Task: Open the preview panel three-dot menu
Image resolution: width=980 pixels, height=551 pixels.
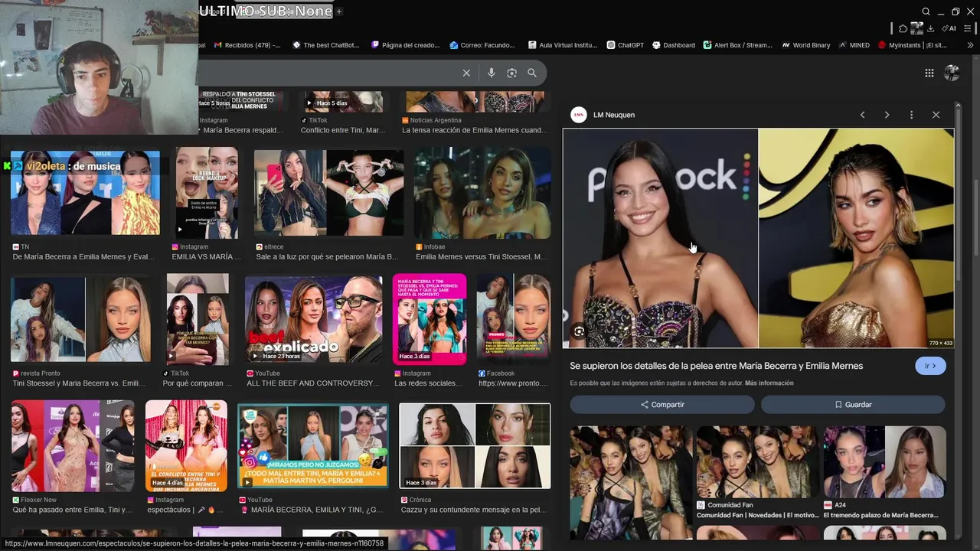Action: coord(911,115)
